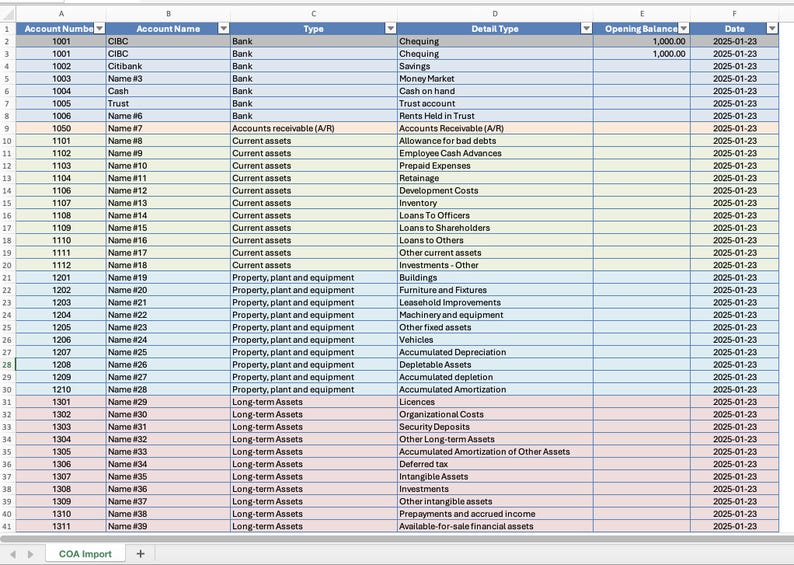
Task: Click the Accumulated Depreciation cell
Action: 495,352
